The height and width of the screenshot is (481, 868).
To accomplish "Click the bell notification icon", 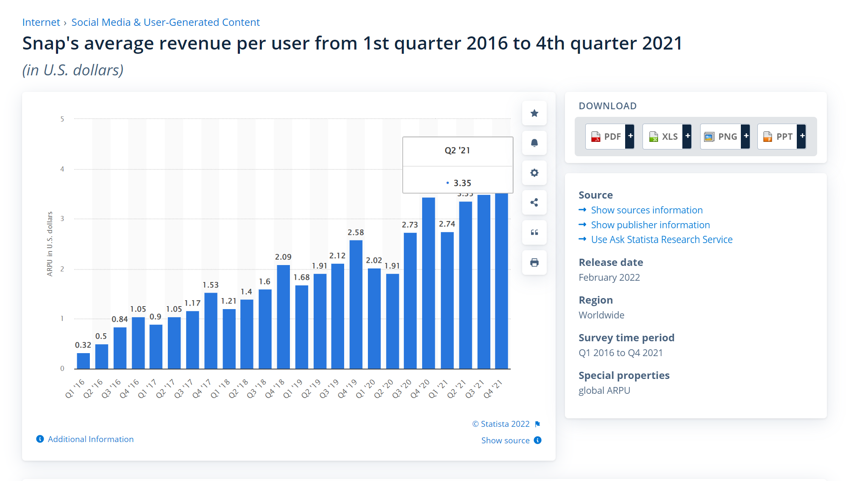I will tap(534, 143).
